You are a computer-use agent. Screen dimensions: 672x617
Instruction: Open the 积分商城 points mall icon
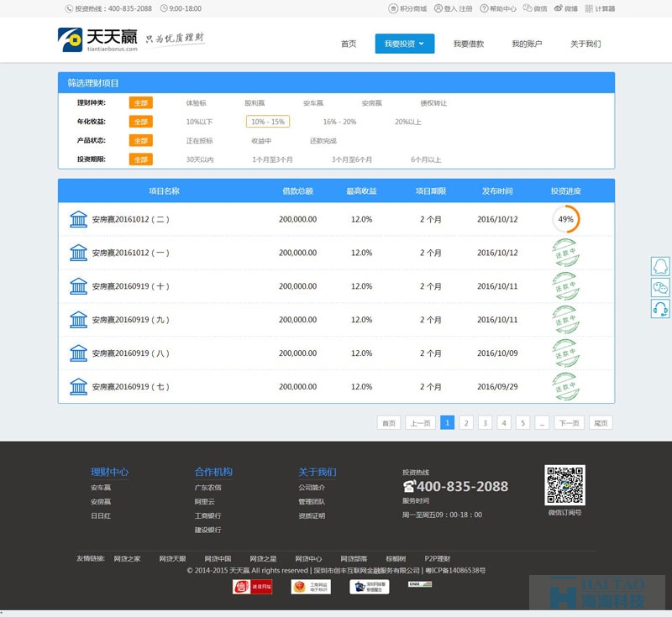pyautogui.click(x=393, y=8)
